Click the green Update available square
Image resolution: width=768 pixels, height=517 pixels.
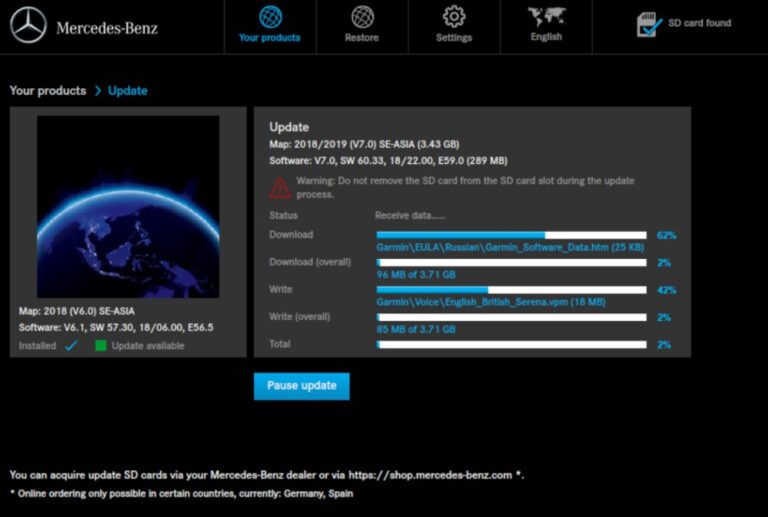(100, 346)
